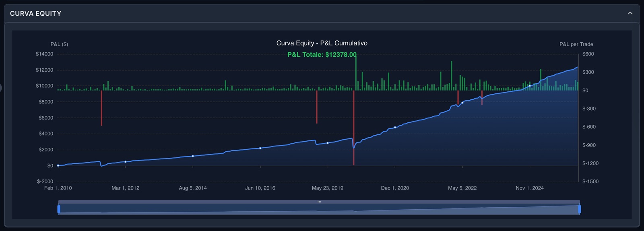
Task: Click the equity data point above Mar 1, 2012
Action: pyautogui.click(x=126, y=162)
